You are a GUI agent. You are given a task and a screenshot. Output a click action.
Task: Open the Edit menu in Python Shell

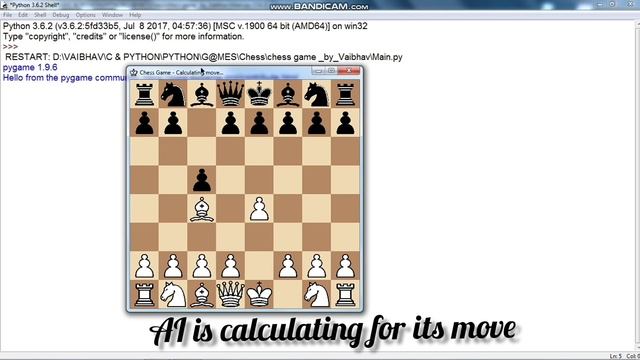pyautogui.click(x=23, y=15)
